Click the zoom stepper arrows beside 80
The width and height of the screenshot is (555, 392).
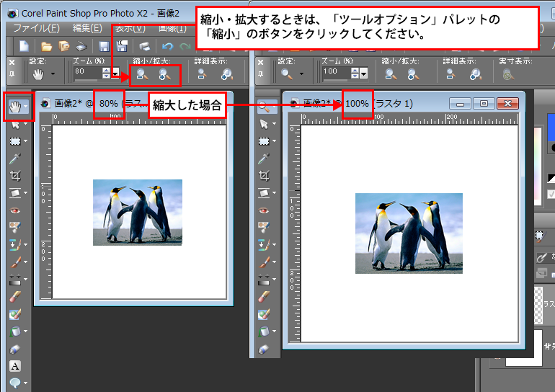pyautogui.click(x=106, y=73)
